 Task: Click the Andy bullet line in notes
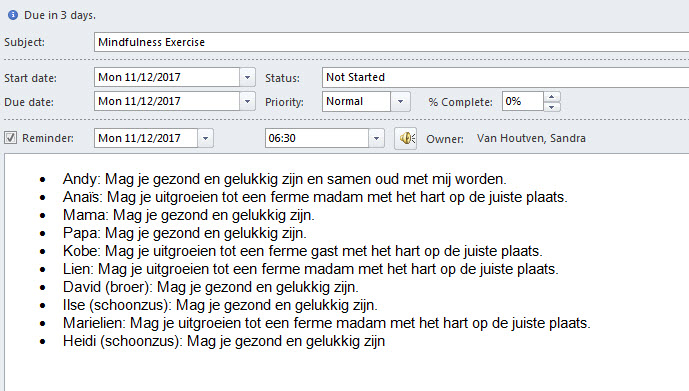(x=284, y=179)
